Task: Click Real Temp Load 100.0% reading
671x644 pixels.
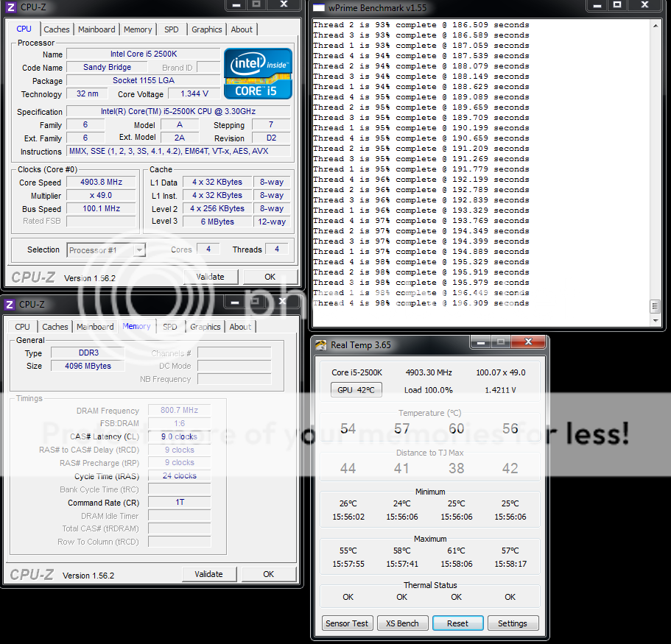Action: coord(429,390)
